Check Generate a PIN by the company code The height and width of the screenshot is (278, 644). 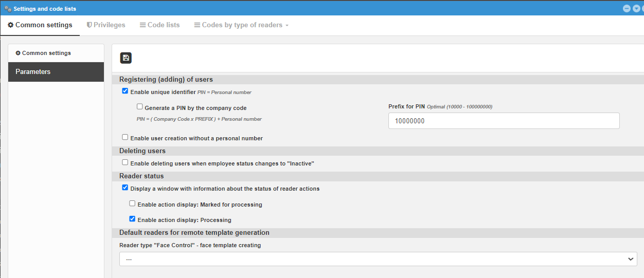pyautogui.click(x=139, y=107)
